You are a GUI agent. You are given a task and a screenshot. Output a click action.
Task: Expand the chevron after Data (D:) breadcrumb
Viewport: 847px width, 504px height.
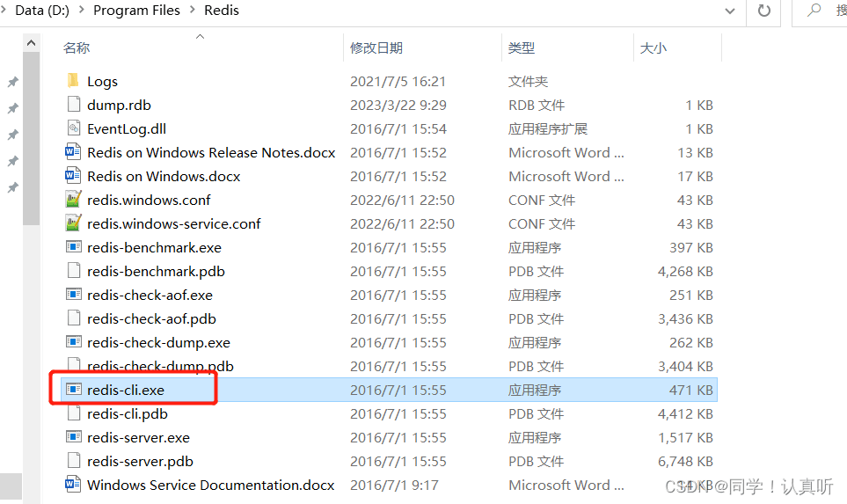tap(81, 11)
